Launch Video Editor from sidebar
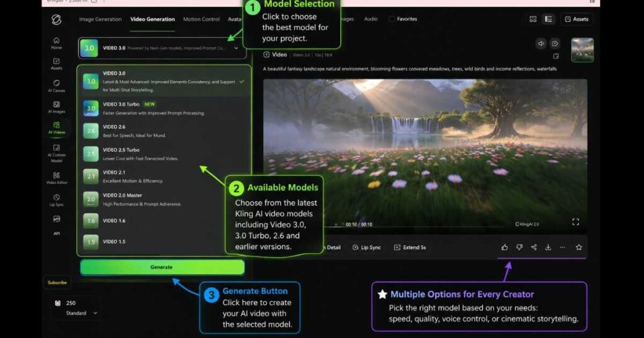The width and height of the screenshot is (644, 338). [56, 178]
